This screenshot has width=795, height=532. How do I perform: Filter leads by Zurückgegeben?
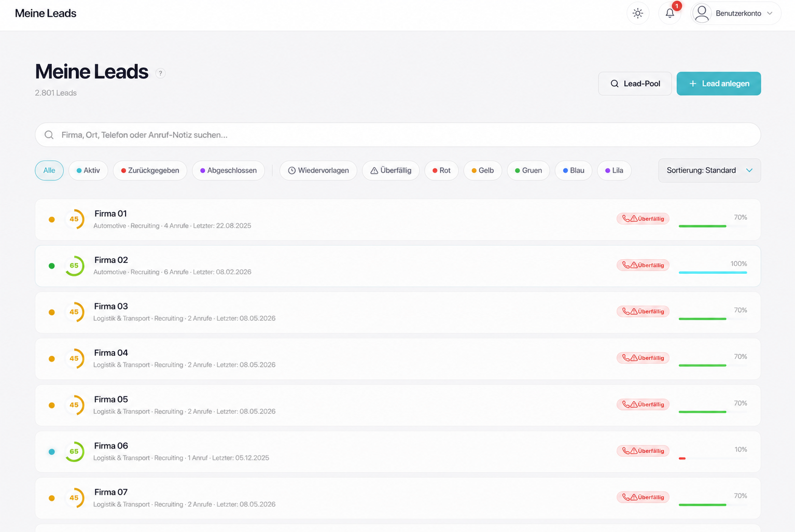(x=150, y=171)
